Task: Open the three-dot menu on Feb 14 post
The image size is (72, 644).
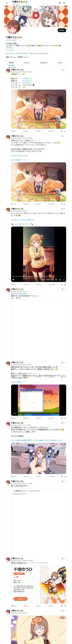Action: [x=65, y=209]
